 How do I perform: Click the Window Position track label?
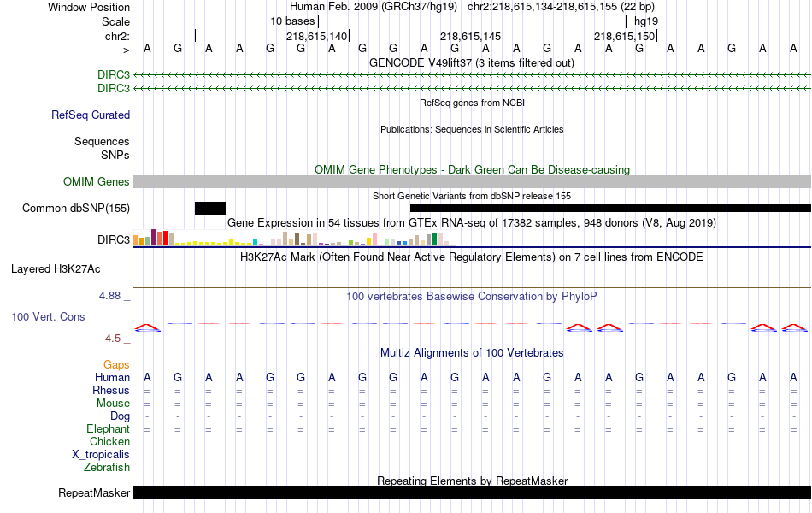[x=89, y=7]
